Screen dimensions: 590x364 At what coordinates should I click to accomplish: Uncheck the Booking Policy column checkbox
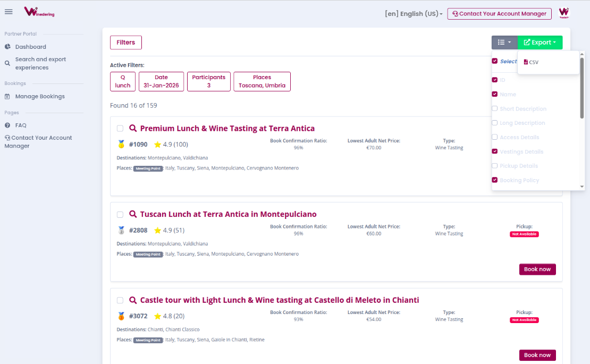click(495, 180)
